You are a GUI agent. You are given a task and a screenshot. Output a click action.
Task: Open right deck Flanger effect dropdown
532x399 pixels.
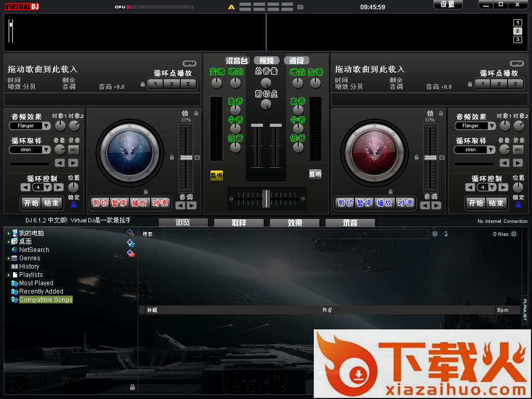(x=475, y=126)
